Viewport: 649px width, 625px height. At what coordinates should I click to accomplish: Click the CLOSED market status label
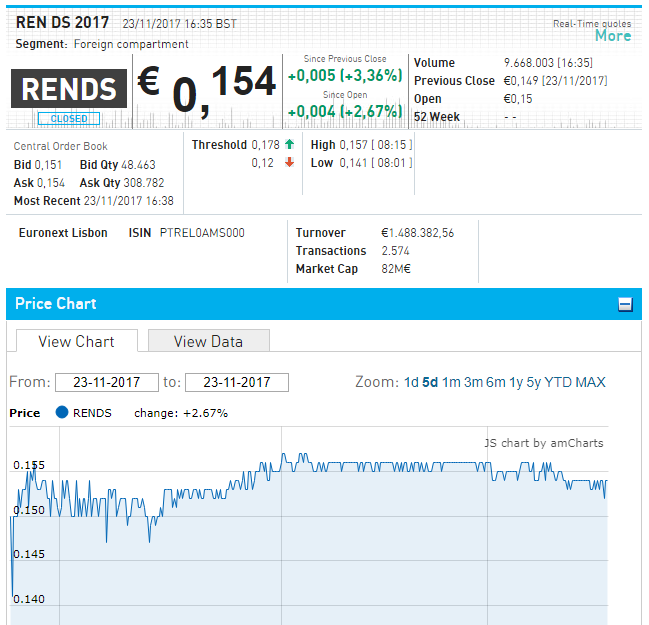[x=69, y=119]
